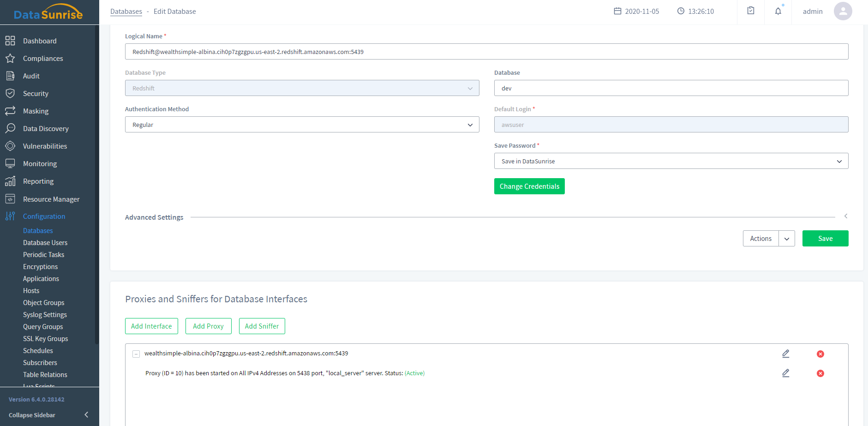Open the Security menu in sidebar
Viewport: 868px width, 426px height.
pos(36,94)
